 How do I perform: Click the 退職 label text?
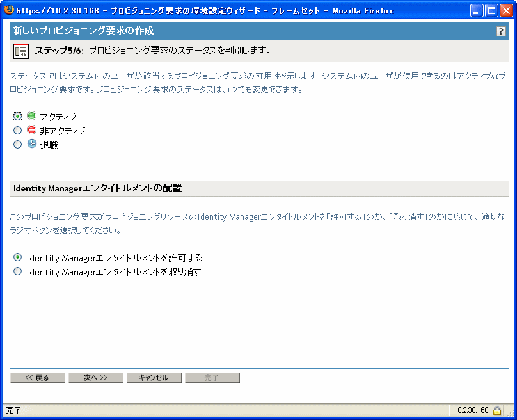pos(49,145)
